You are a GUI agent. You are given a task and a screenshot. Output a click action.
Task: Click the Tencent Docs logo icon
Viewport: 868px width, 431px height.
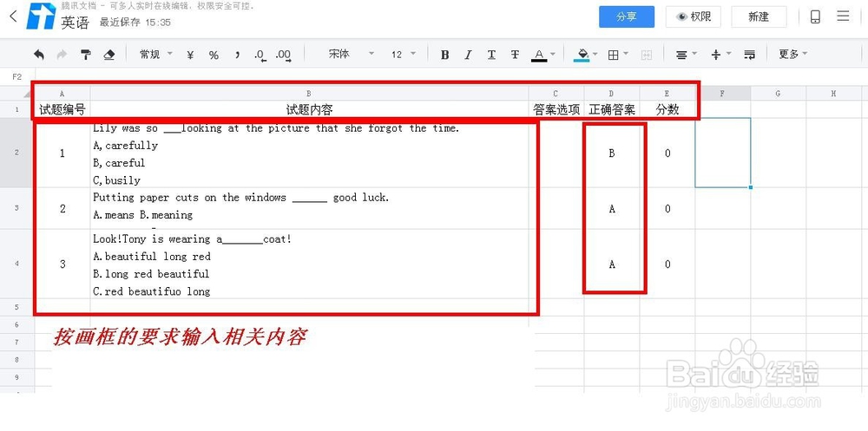tap(42, 16)
